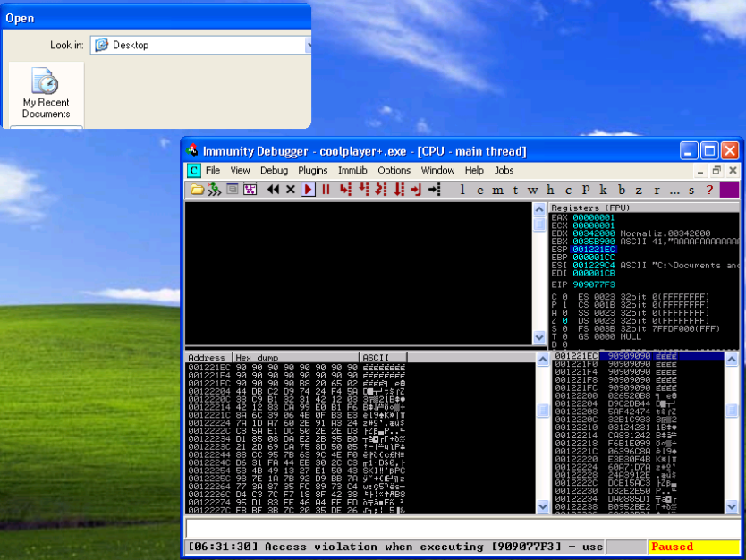Click stack pane scroll up arrow
Image resolution: width=746 pixels, height=560 pixels.
732,360
